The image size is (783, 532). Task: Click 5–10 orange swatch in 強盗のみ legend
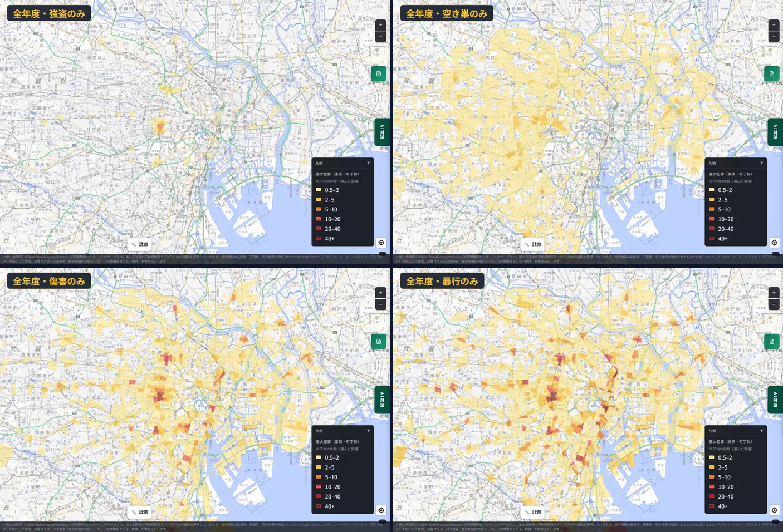[x=319, y=209]
